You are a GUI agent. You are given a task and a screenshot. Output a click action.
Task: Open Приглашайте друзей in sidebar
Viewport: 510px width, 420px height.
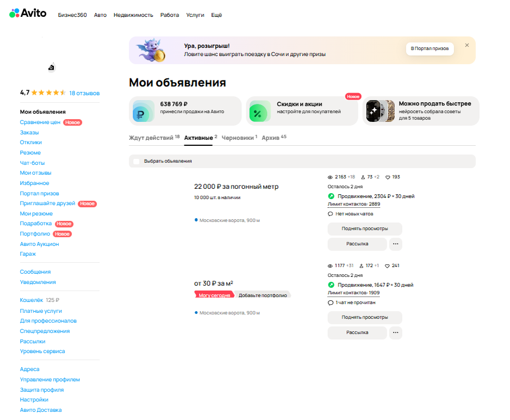(47, 203)
